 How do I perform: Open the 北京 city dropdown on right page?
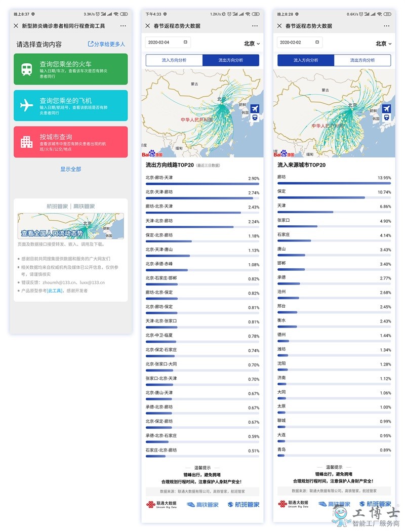[383, 43]
